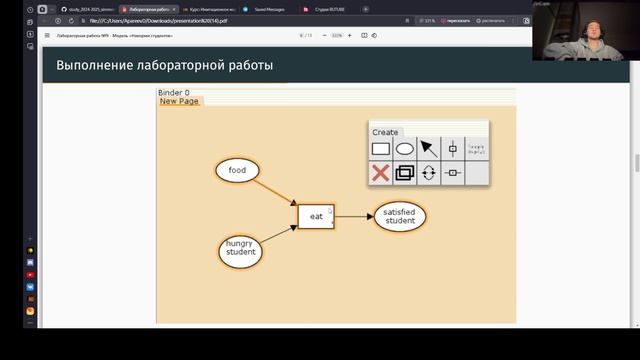This screenshot has height=360, width=640.
Task: Select the food place ellipse
Action: [237, 170]
